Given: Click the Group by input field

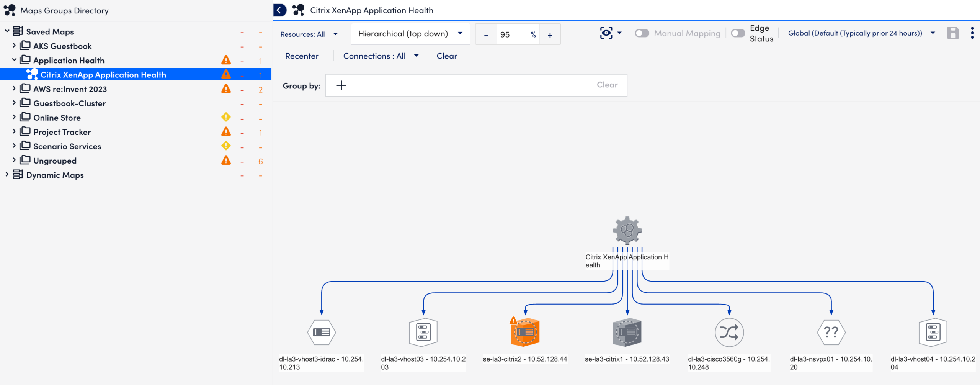Looking at the screenshot, I should [x=476, y=85].
